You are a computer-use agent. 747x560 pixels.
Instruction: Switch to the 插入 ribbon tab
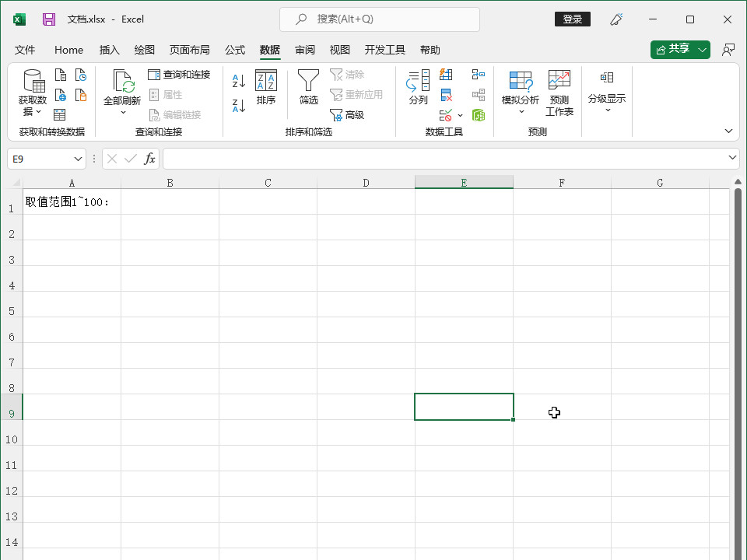tap(110, 50)
